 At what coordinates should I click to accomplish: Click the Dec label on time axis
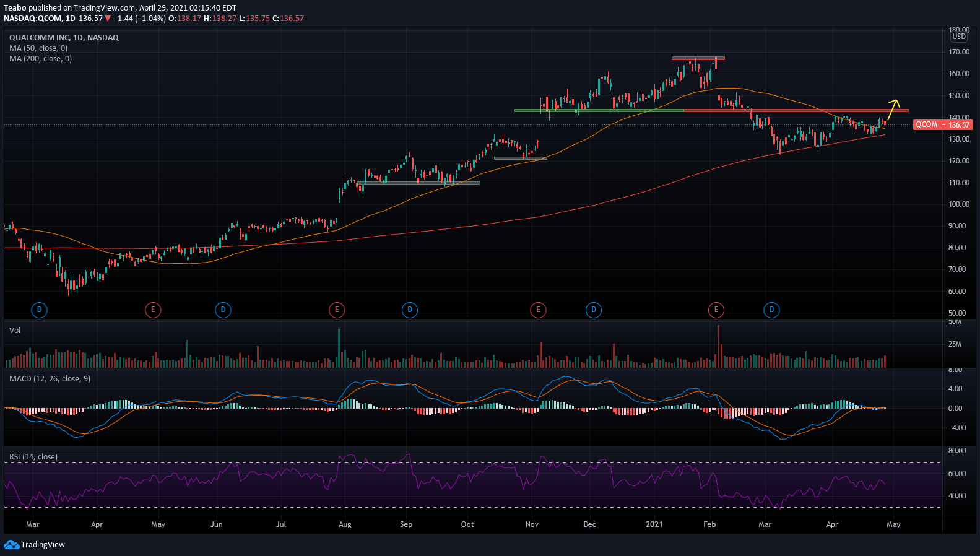click(590, 524)
